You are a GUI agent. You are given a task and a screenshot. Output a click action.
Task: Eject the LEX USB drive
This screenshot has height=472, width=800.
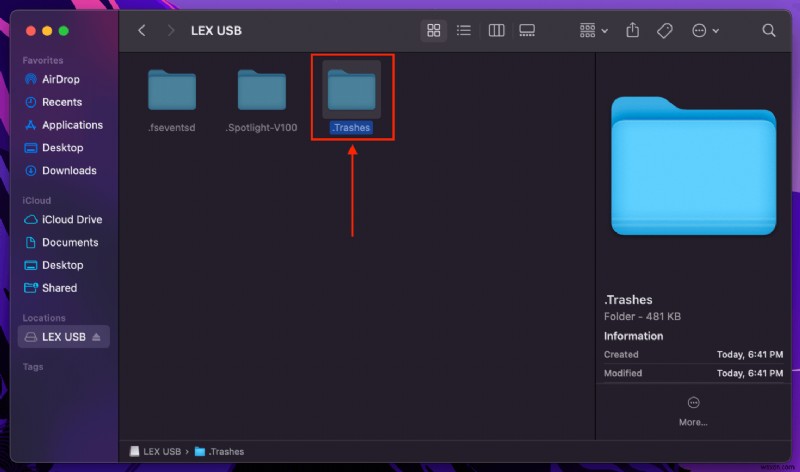click(97, 337)
